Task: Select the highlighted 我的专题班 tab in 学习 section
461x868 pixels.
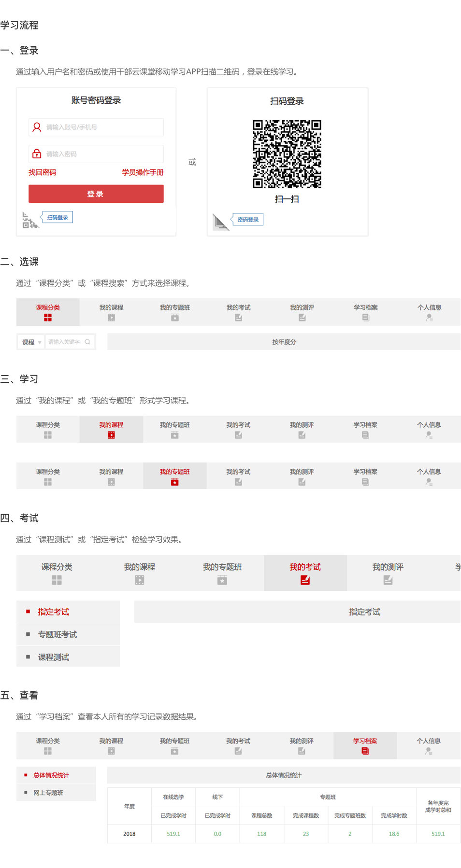Action: 175,476
